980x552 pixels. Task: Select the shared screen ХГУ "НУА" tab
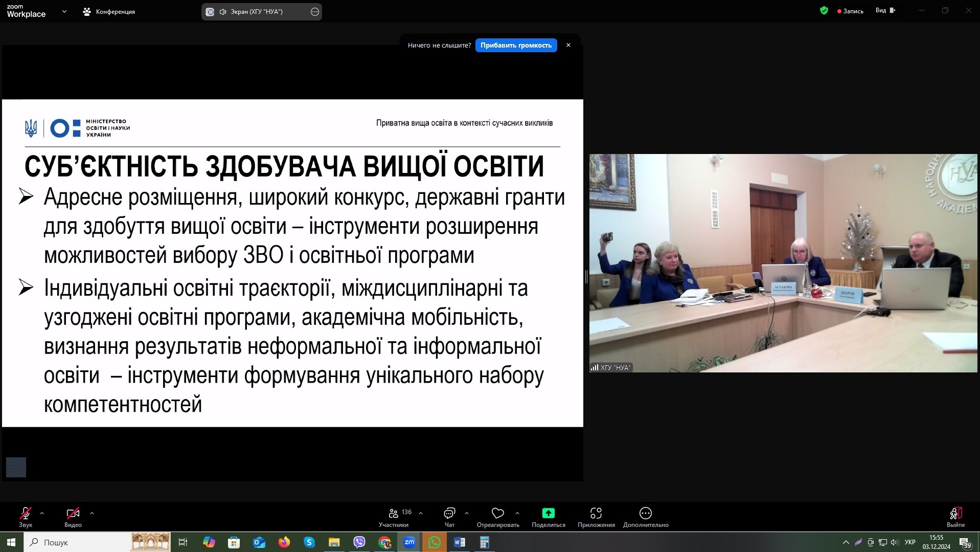point(256,12)
